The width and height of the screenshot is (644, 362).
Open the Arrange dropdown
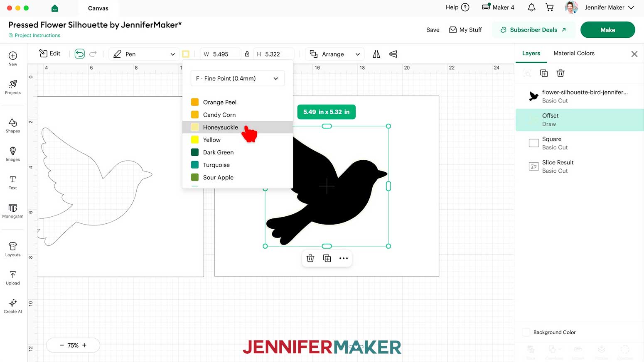pyautogui.click(x=335, y=54)
